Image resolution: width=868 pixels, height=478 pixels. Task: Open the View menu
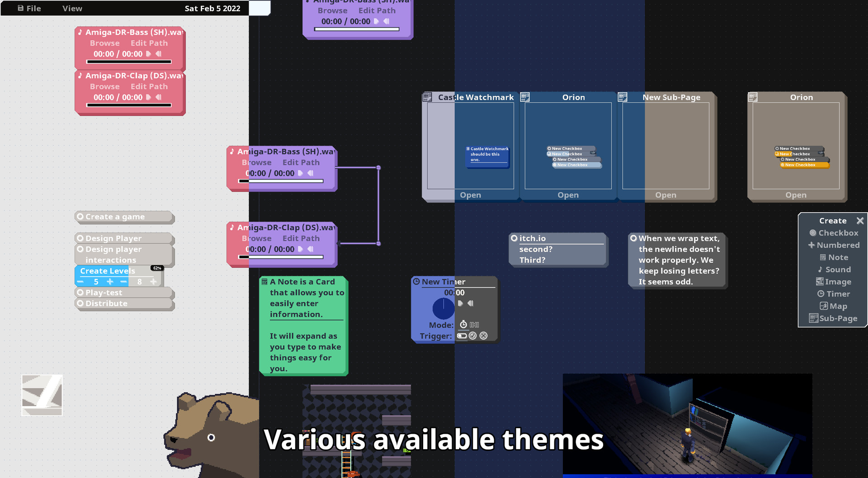tap(72, 8)
